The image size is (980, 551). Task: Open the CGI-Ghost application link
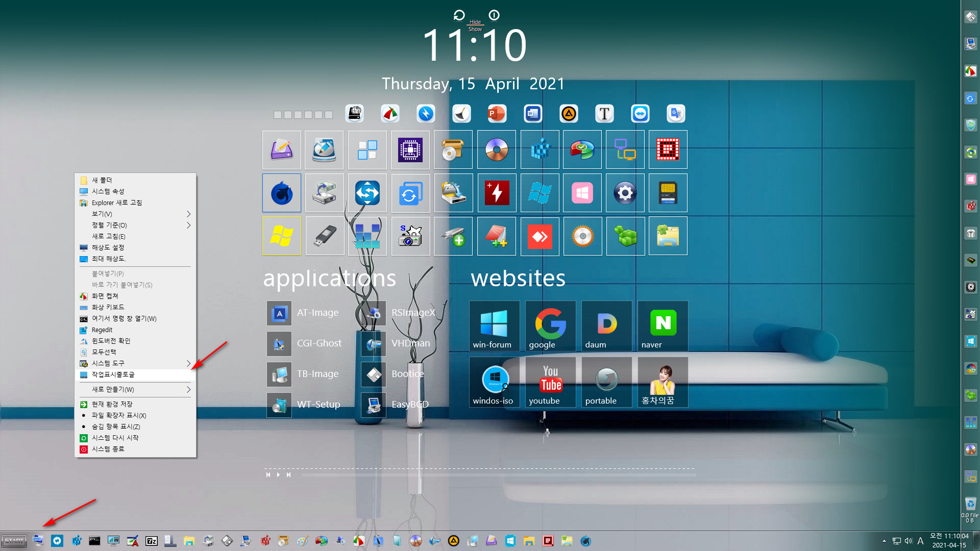pyautogui.click(x=305, y=343)
